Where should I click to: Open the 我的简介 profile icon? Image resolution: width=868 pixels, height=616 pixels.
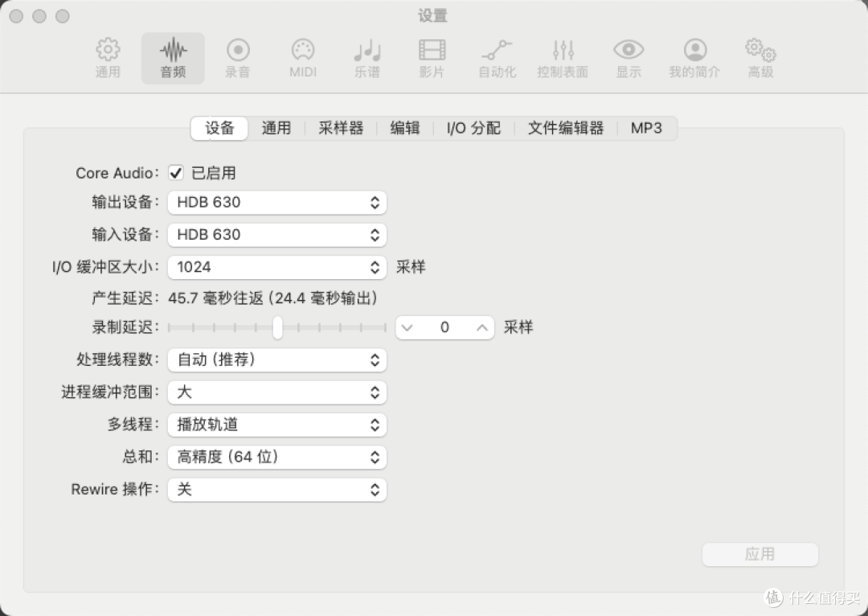pos(694,58)
